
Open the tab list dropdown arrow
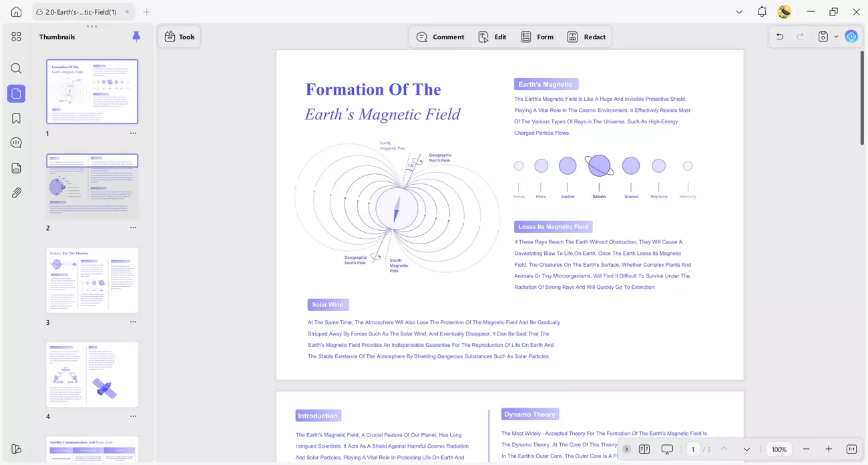click(738, 11)
